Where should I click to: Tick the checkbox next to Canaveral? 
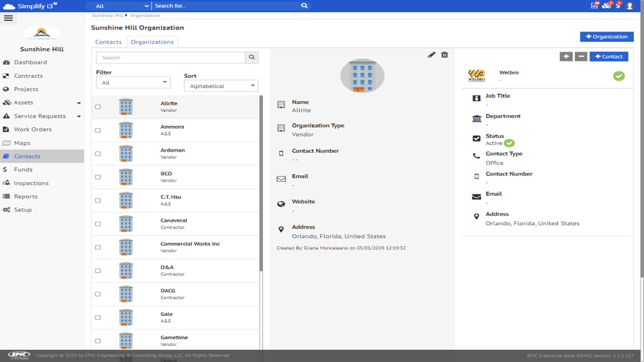pos(98,225)
